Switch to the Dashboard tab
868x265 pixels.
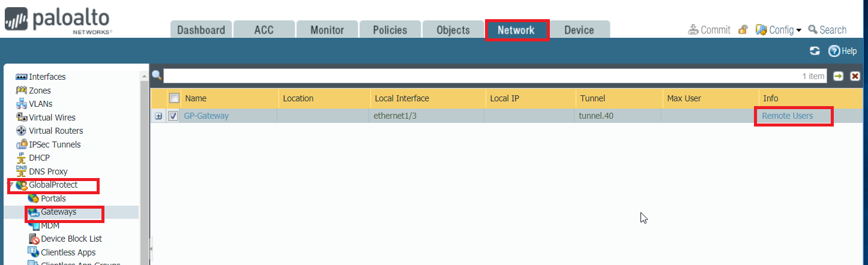(x=201, y=30)
